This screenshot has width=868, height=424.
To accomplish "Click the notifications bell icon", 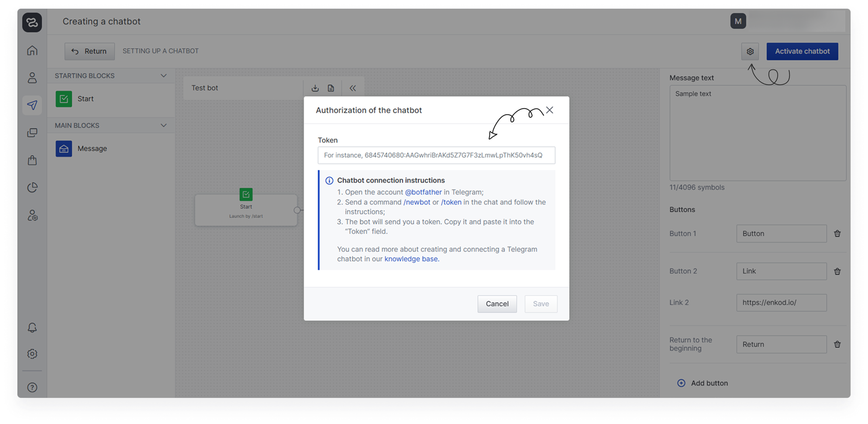I will pyautogui.click(x=32, y=328).
